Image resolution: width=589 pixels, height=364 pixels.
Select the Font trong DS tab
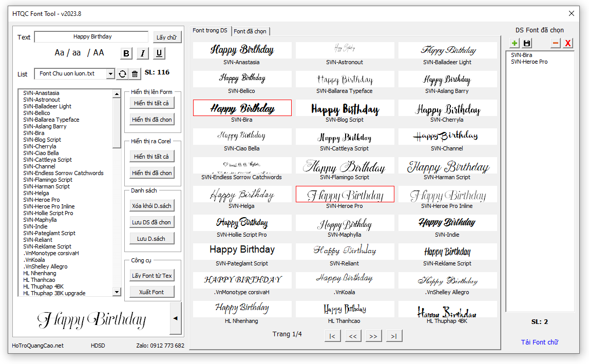[x=210, y=31]
